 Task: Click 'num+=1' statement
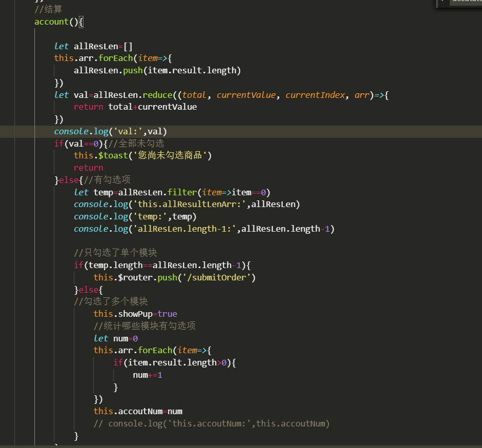point(148,375)
